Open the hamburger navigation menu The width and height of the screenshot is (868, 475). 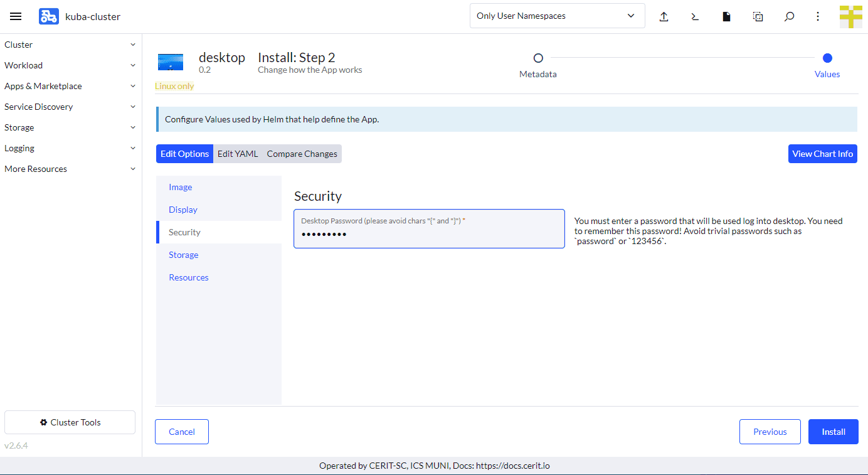[16, 16]
